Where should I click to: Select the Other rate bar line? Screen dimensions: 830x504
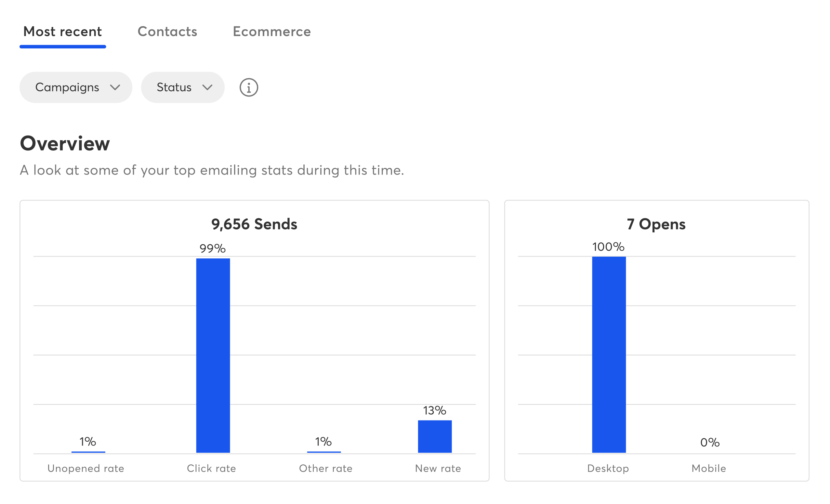click(324, 452)
